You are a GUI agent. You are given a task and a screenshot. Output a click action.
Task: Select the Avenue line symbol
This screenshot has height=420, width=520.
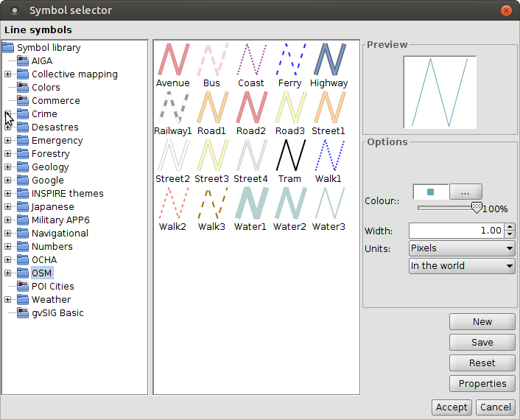[173, 60]
